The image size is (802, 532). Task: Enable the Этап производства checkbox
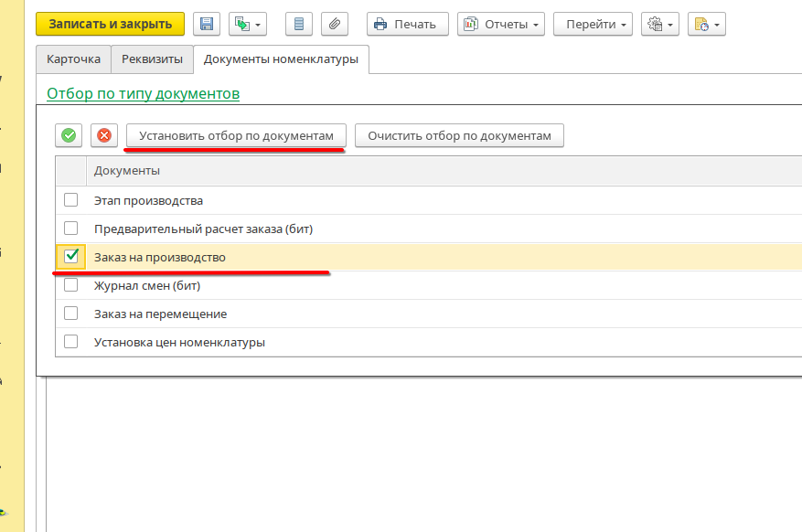[x=70, y=200]
